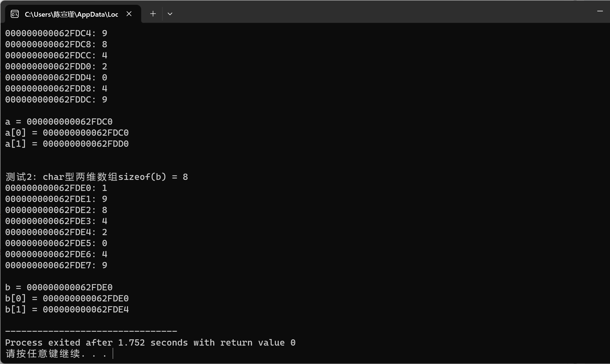This screenshot has width=610, height=364.
Task: Click the address line 000000000062FDE3
Action: pyautogui.click(x=56, y=221)
